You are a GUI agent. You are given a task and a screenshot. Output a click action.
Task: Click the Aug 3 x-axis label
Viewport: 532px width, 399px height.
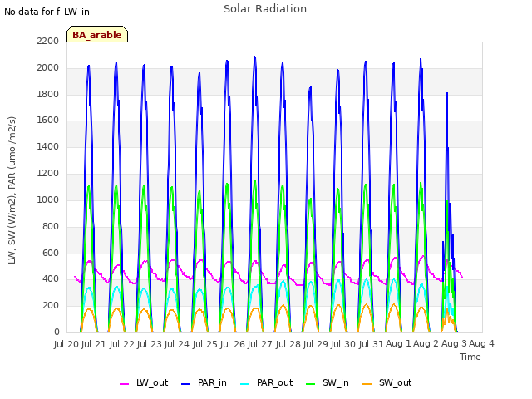point(454,344)
